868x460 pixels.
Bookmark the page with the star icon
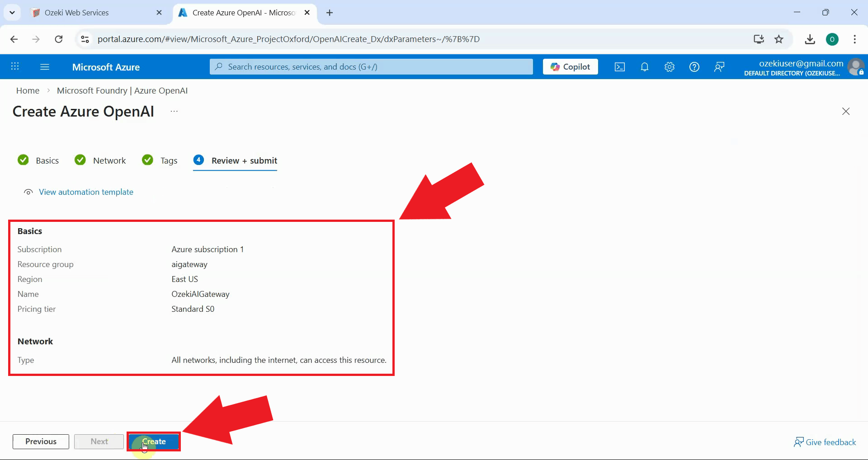pyautogui.click(x=779, y=39)
